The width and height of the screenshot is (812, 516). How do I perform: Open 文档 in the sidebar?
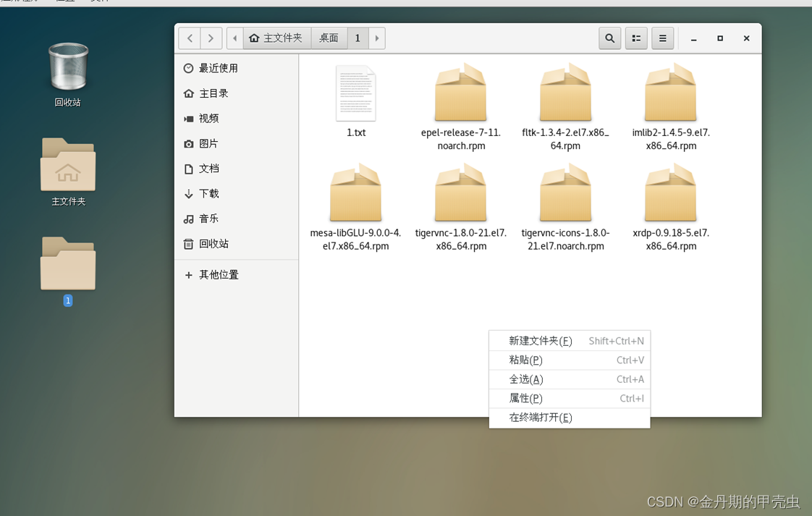click(x=236, y=169)
